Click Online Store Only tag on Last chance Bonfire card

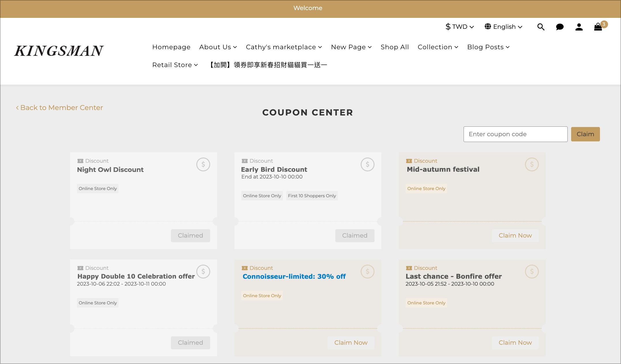pyautogui.click(x=426, y=303)
